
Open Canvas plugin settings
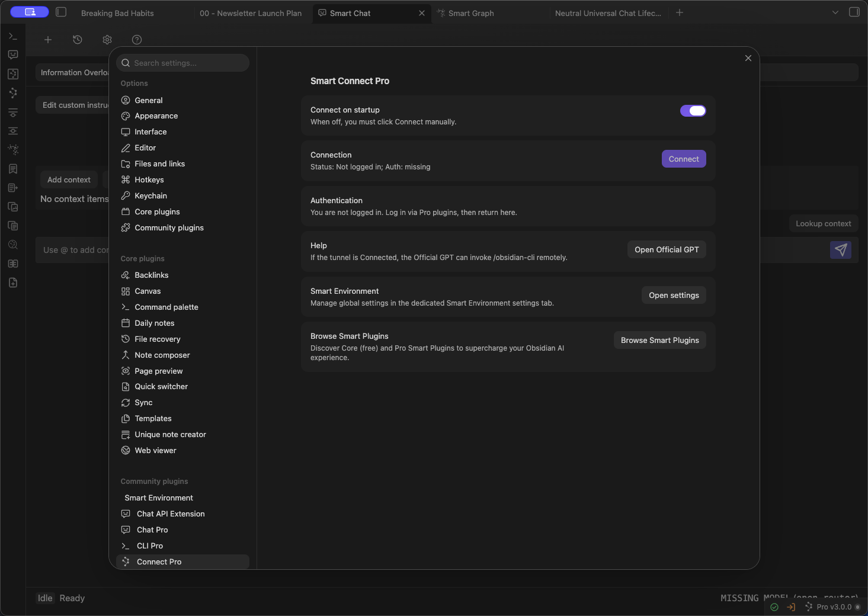182,291
